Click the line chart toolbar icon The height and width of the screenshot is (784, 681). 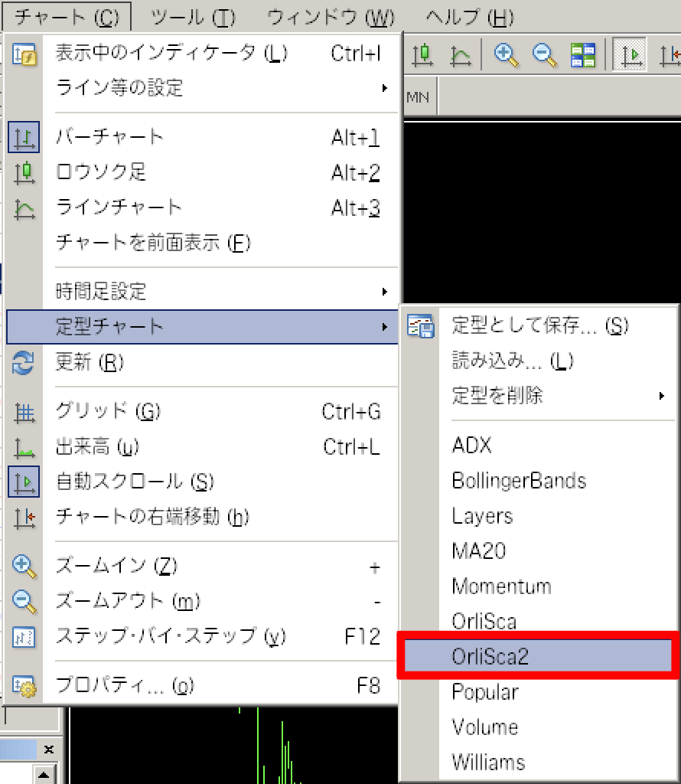(x=460, y=54)
